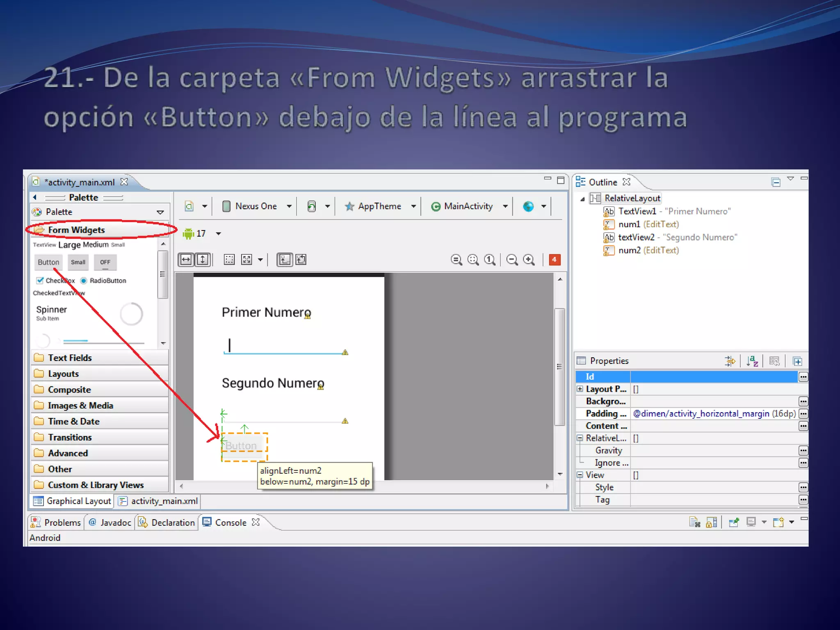Click the Id property value field
Viewport: 840px width, 630px height.
tap(714, 377)
